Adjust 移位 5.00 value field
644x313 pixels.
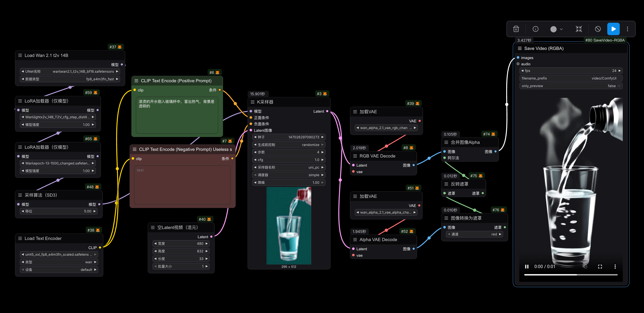(x=58, y=211)
